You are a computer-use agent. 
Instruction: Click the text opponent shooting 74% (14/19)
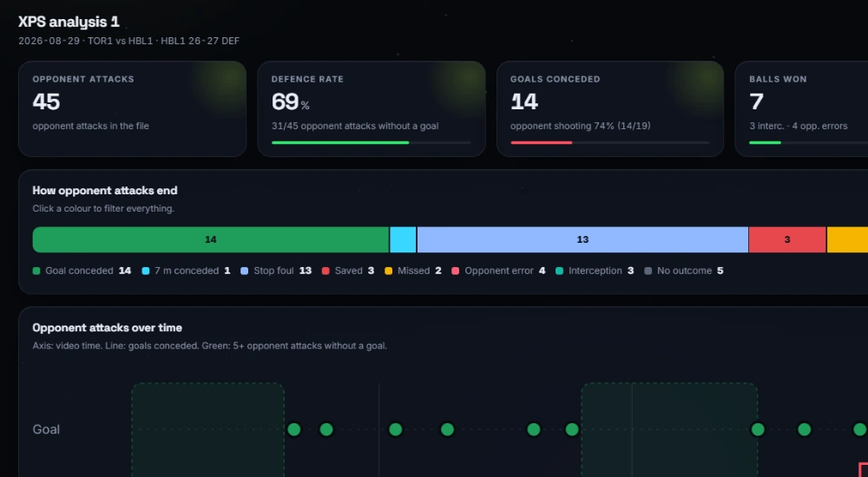coord(580,126)
